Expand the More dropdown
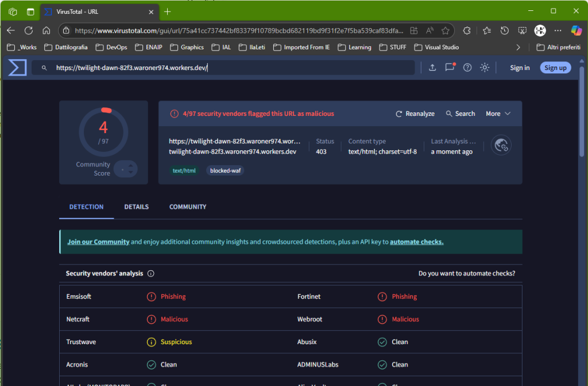 click(498, 114)
